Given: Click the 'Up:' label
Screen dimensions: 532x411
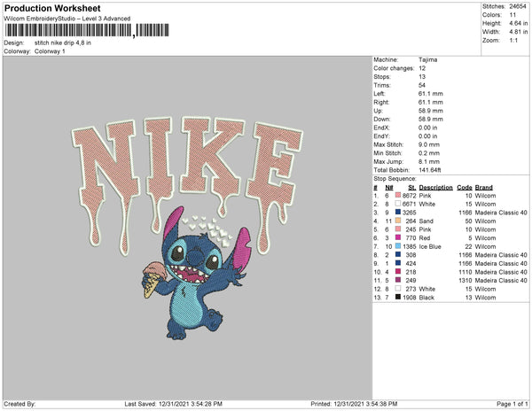Looking at the screenshot, I should coord(378,111).
